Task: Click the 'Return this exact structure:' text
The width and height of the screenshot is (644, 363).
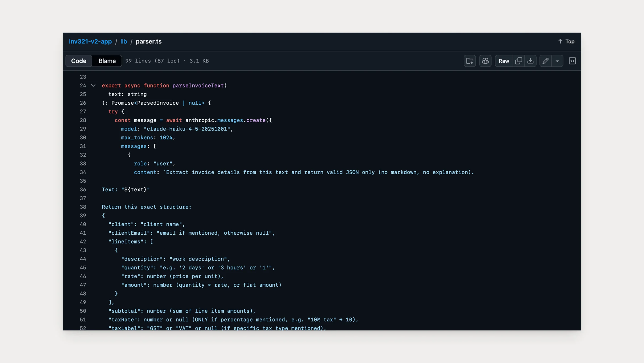Action: tap(147, 207)
